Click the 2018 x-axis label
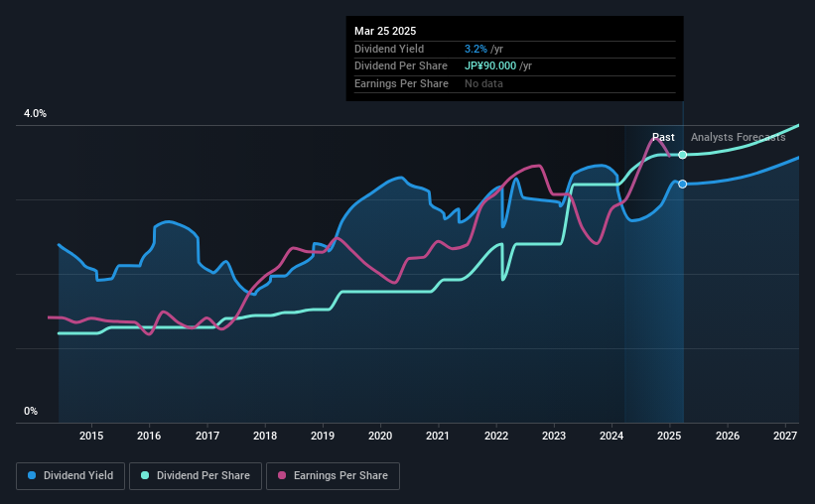815x504 pixels. tap(265, 436)
